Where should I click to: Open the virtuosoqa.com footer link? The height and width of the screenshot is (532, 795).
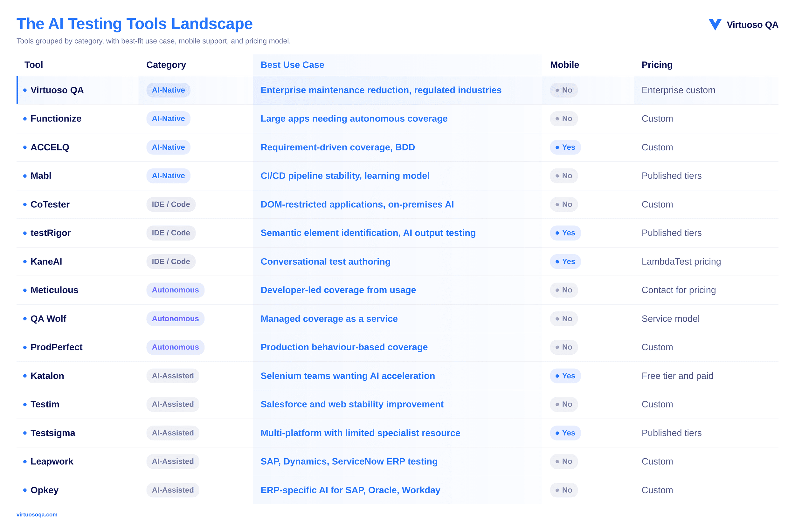(x=37, y=514)
